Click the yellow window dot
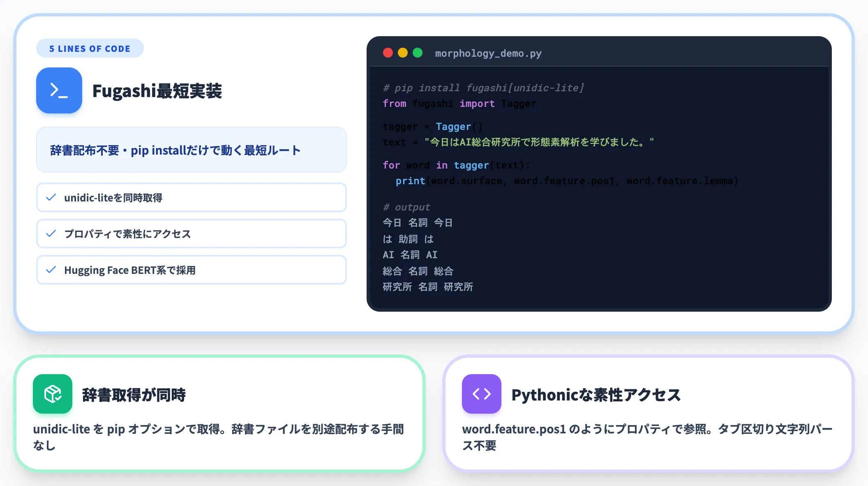This screenshot has height=486, width=868. [403, 53]
